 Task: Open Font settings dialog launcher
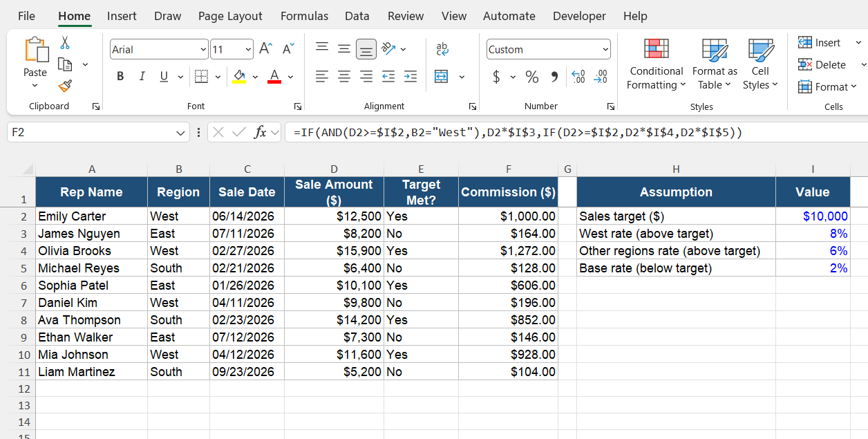297,106
